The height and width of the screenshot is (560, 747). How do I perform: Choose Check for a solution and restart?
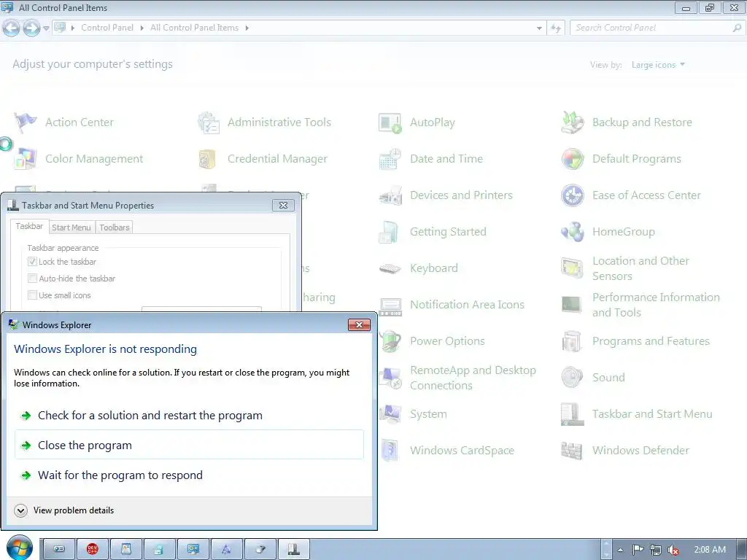click(x=189, y=416)
